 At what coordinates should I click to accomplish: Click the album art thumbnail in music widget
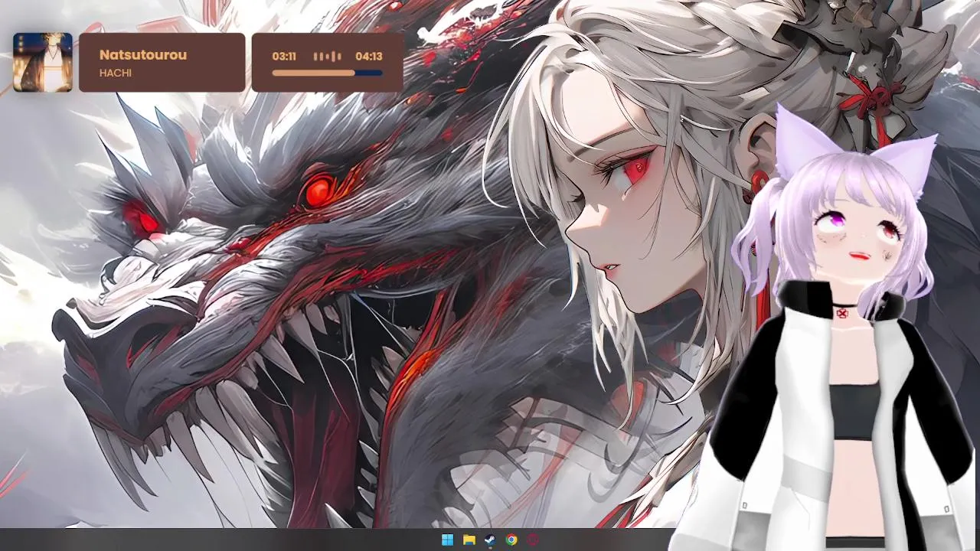point(43,62)
